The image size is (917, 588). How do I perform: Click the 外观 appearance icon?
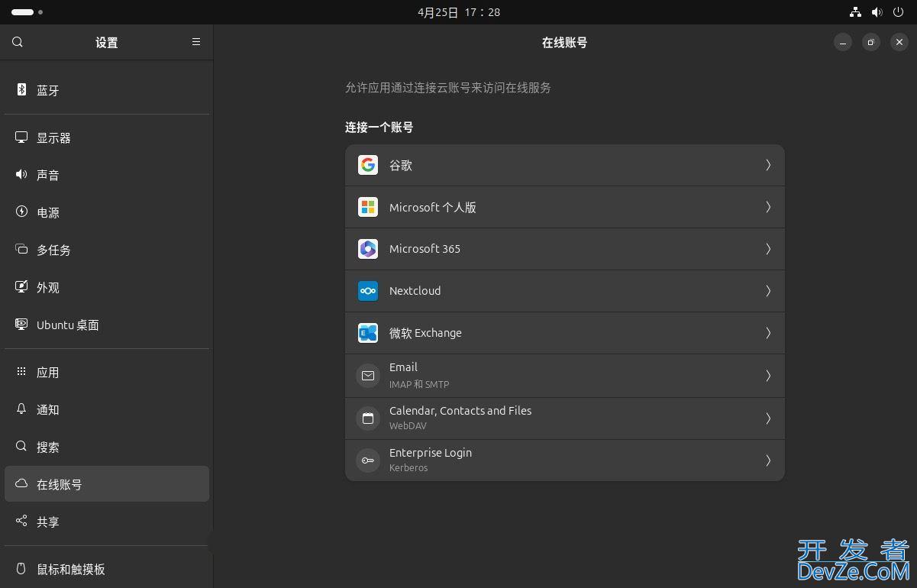21,287
